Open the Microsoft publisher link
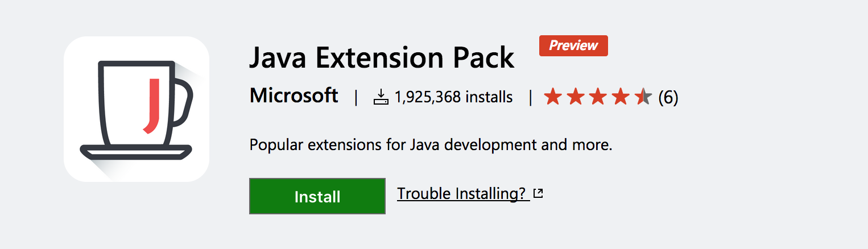 click(294, 96)
